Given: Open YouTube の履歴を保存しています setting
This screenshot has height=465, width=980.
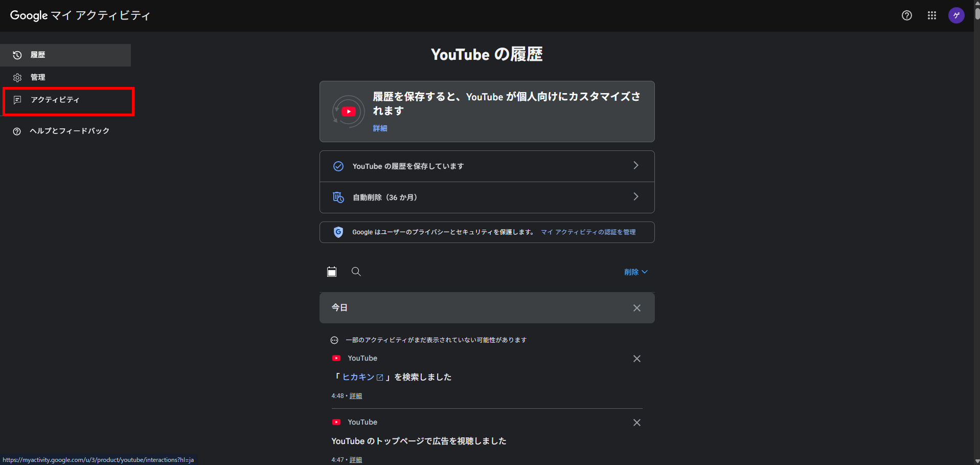Looking at the screenshot, I should (x=487, y=166).
